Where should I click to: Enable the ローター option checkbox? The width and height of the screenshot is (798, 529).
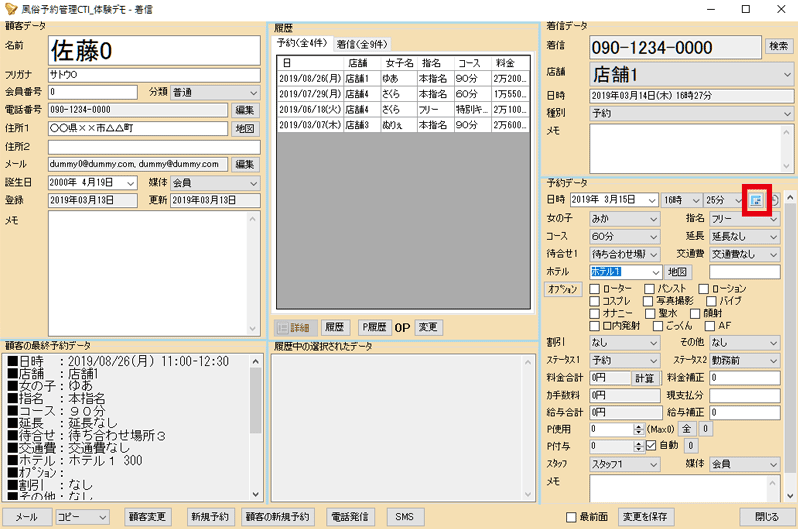[596, 289]
